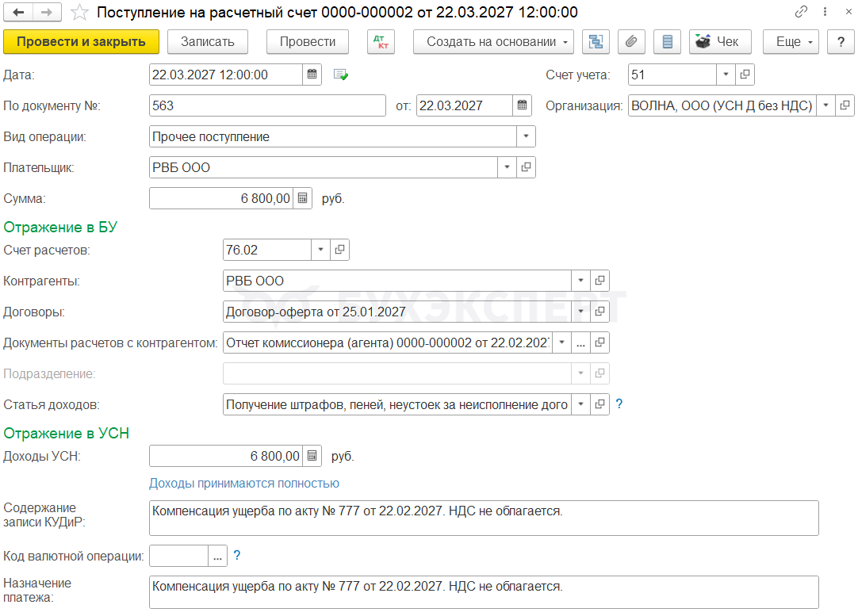This screenshot has height=616, width=858.
Task: Open calculator for Доходы УСН field
Action: pyautogui.click(x=312, y=457)
